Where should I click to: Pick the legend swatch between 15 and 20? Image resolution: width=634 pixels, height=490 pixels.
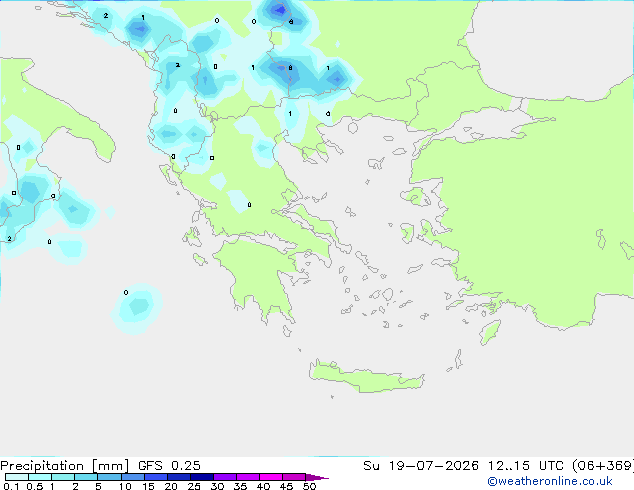156,477
